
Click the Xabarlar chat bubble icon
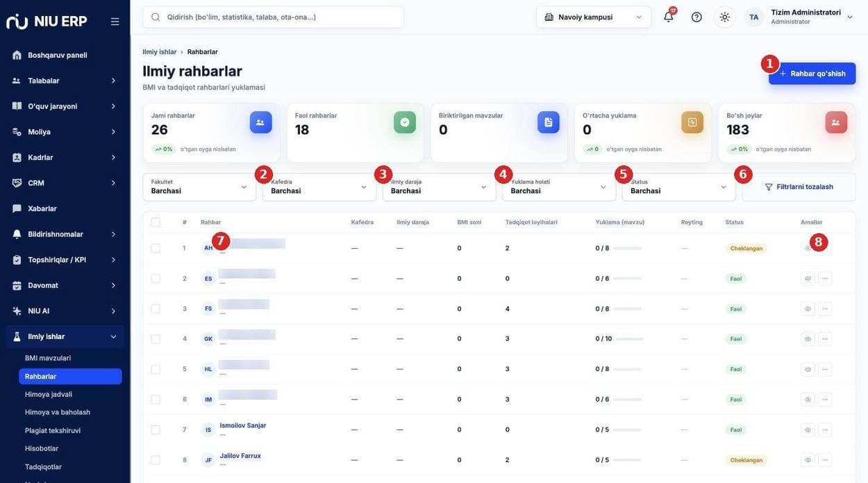[17, 208]
